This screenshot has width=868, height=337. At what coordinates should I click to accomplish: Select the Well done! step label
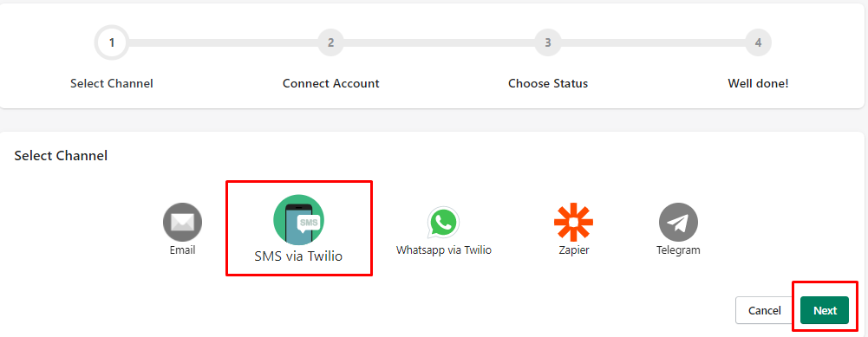[x=758, y=83]
